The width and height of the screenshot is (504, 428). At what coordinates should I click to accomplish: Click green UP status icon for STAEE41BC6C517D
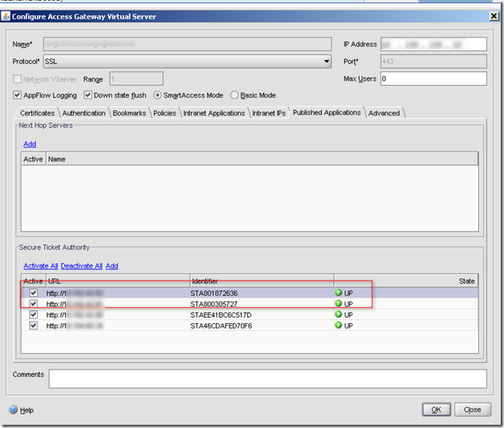(339, 315)
